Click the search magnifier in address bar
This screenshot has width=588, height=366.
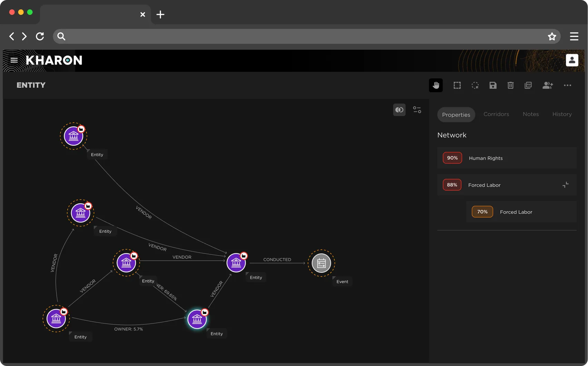pyautogui.click(x=61, y=36)
